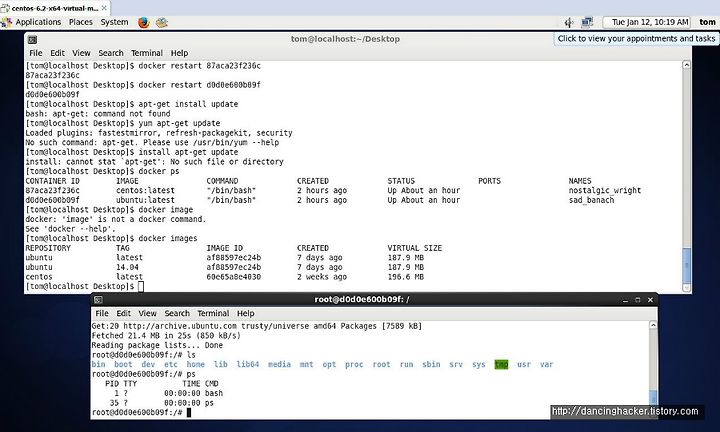Click scroll-up arrow in root@d0d0e600b09f terminal
The width and height of the screenshot is (720, 432).
(x=653, y=325)
